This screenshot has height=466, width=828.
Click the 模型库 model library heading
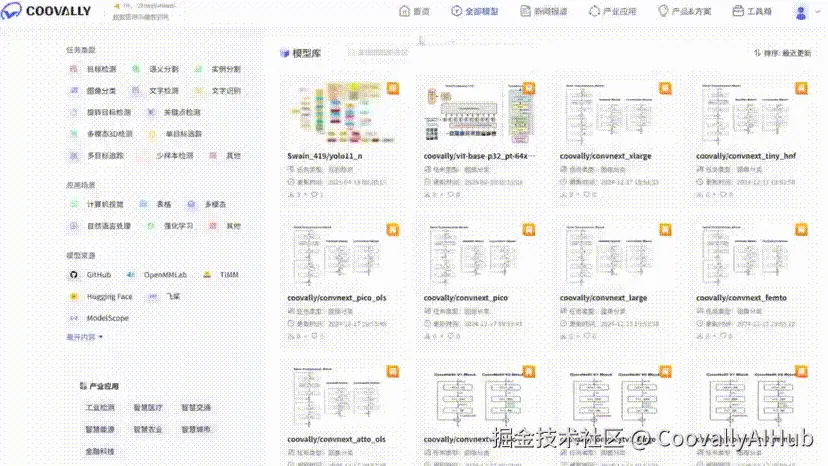[x=300, y=53]
